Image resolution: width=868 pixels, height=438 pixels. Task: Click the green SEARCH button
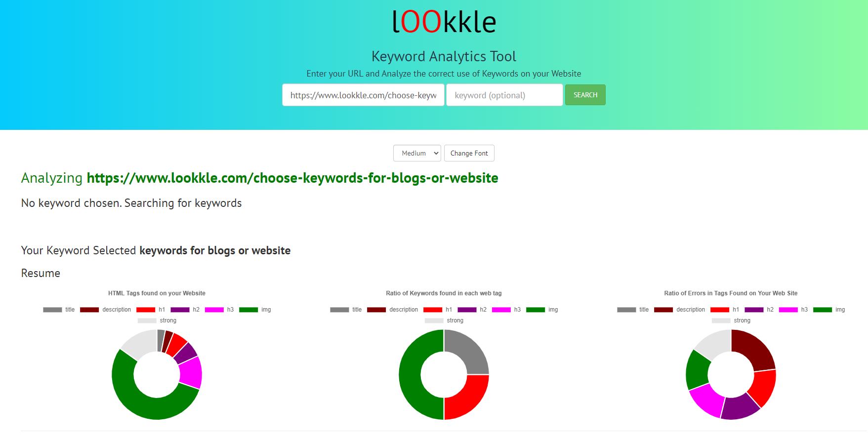585,95
